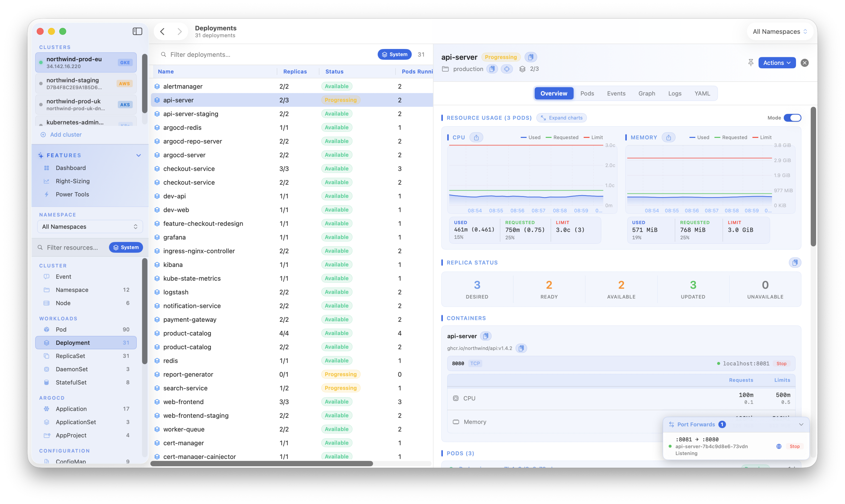Stop the localhost:8081 port forward in containers

click(x=781, y=363)
